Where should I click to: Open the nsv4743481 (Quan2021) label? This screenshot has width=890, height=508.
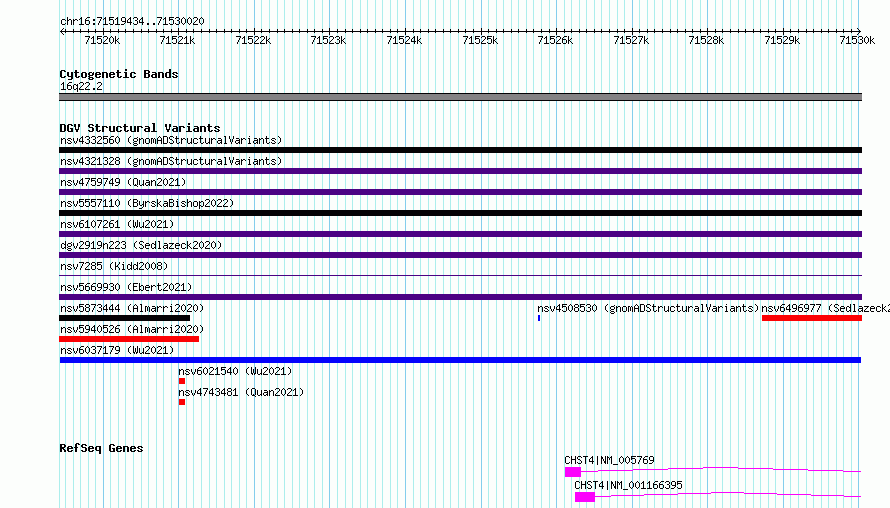(x=241, y=392)
